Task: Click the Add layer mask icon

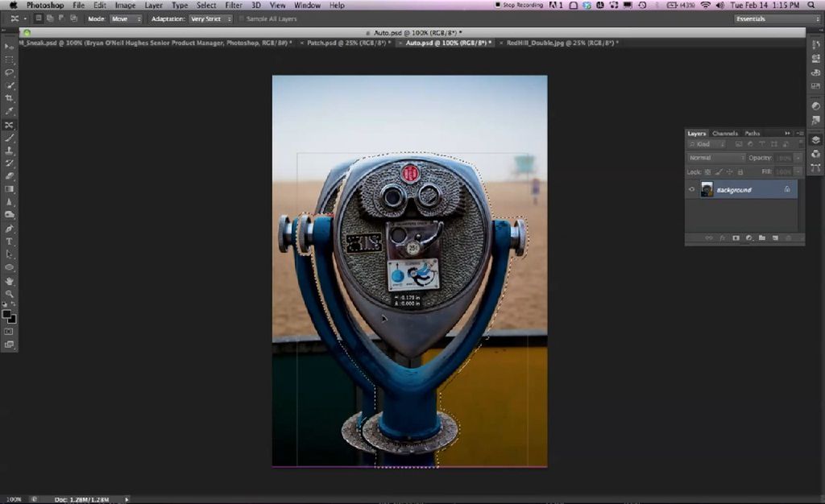Action: (736, 238)
